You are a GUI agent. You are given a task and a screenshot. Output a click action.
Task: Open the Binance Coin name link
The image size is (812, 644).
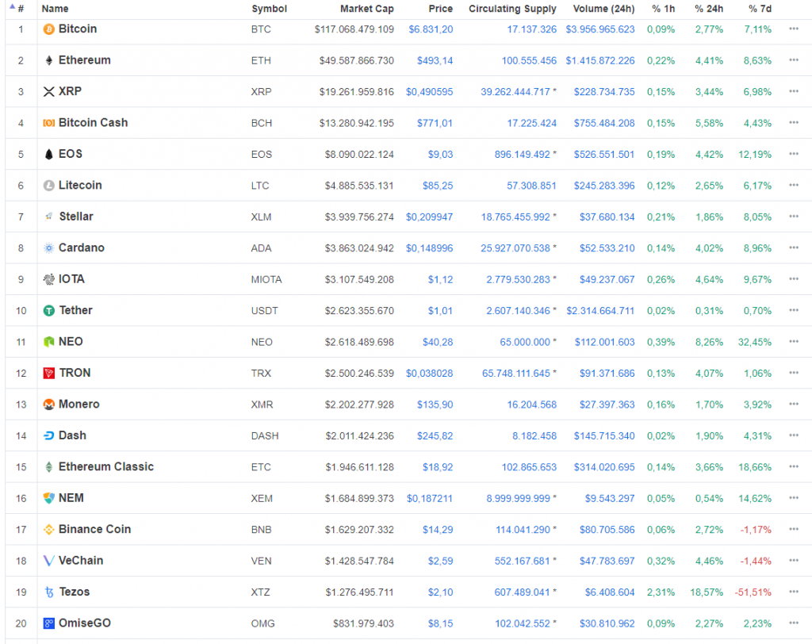coord(95,530)
